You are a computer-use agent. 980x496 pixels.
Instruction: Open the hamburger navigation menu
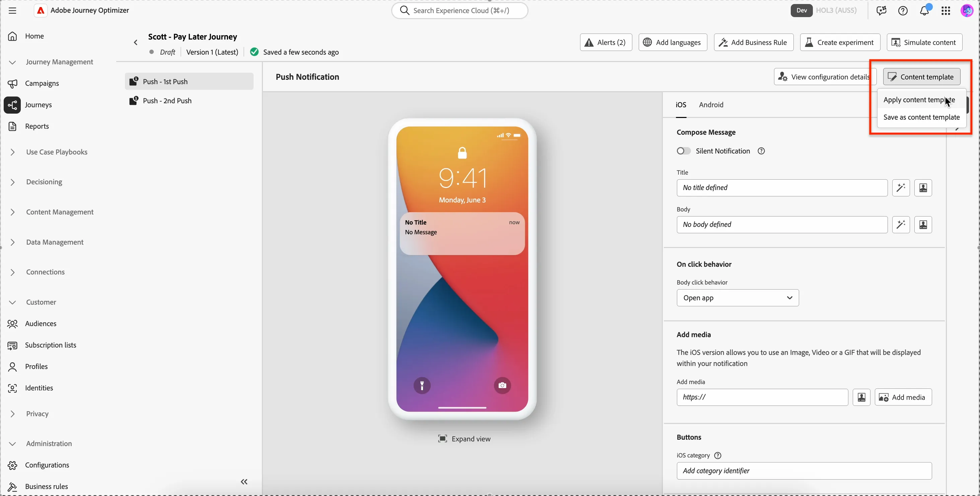12,11
